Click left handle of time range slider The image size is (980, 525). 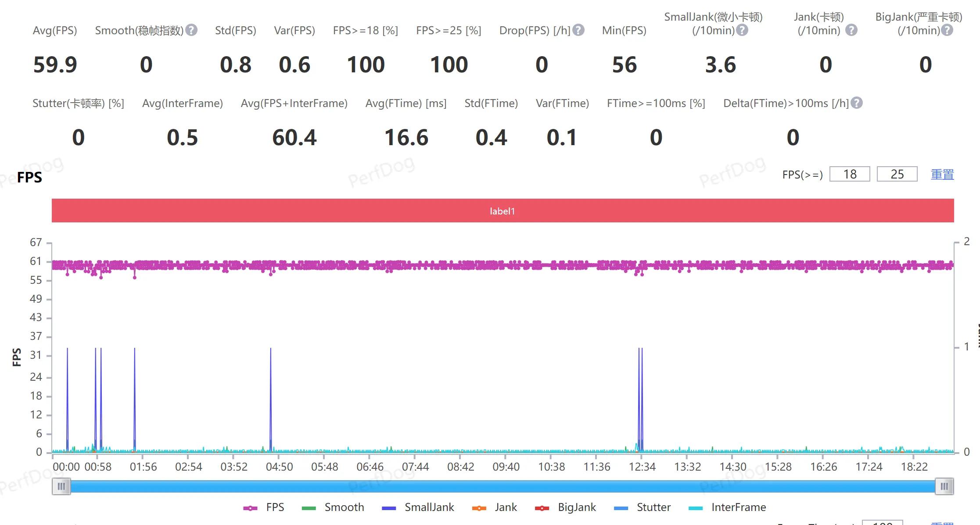(61, 486)
